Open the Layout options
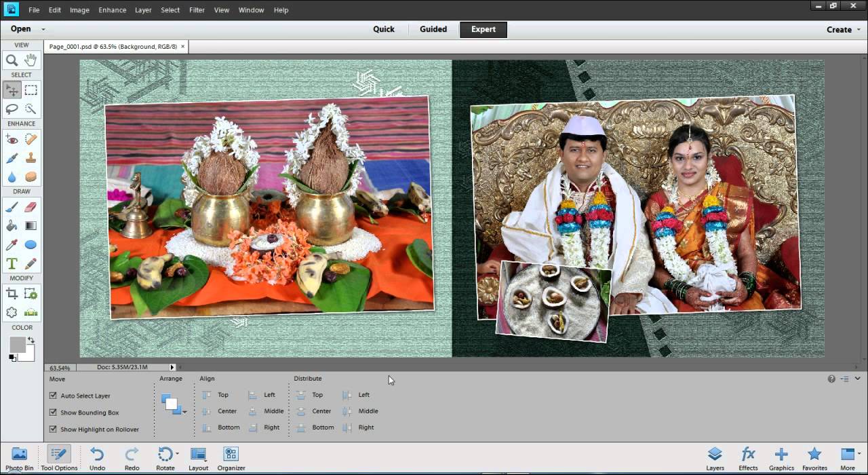The width and height of the screenshot is (868, 475). (x=199, y=459)
